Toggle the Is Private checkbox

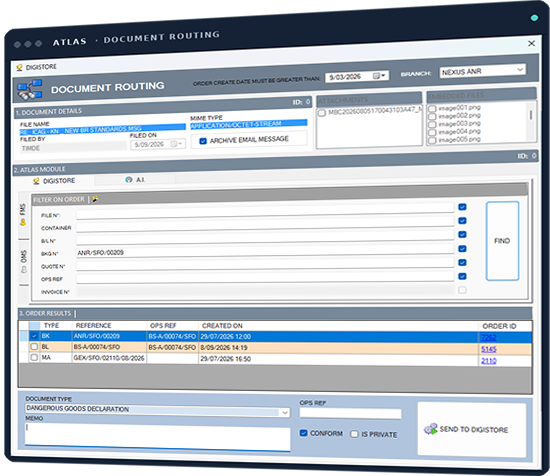[354, 434]
